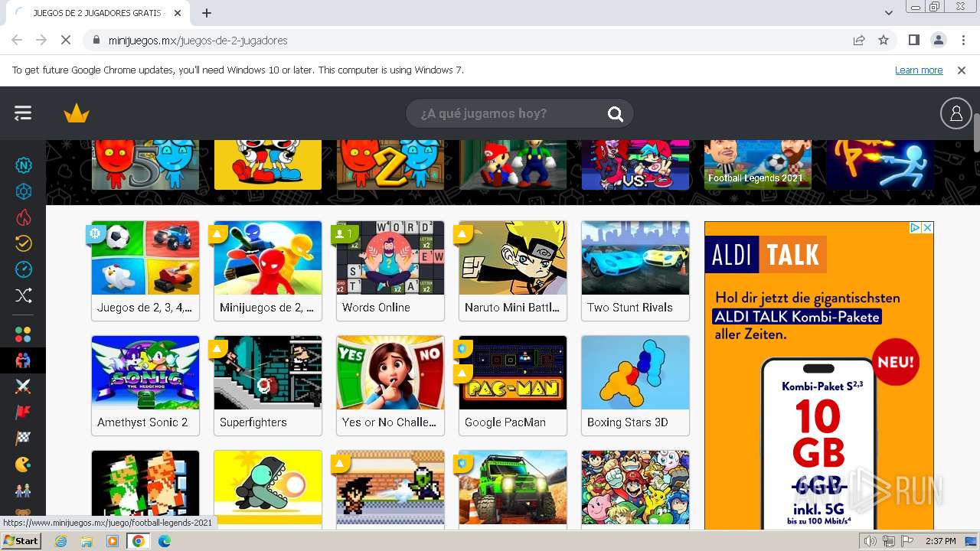
Task: Expand the tab search dropdown arrow
Action: click(x=889, y=13)
